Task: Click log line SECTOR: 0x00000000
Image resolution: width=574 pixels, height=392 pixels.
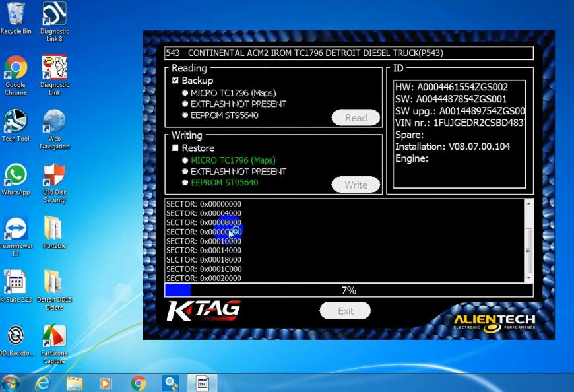Action: [x=203, y=204]
